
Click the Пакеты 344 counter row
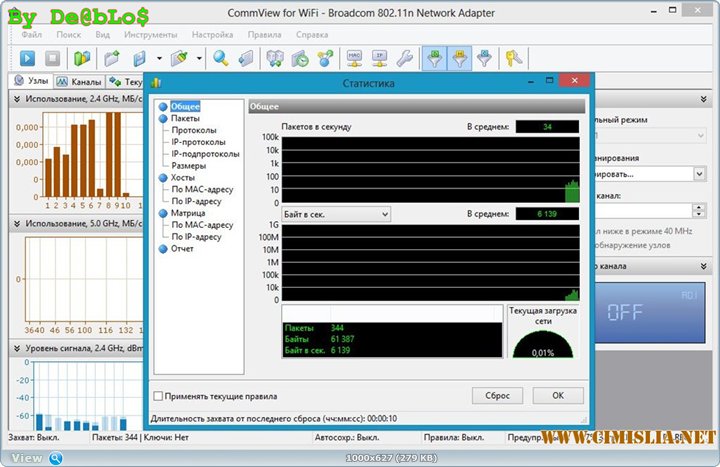click(x=392, y=328)
